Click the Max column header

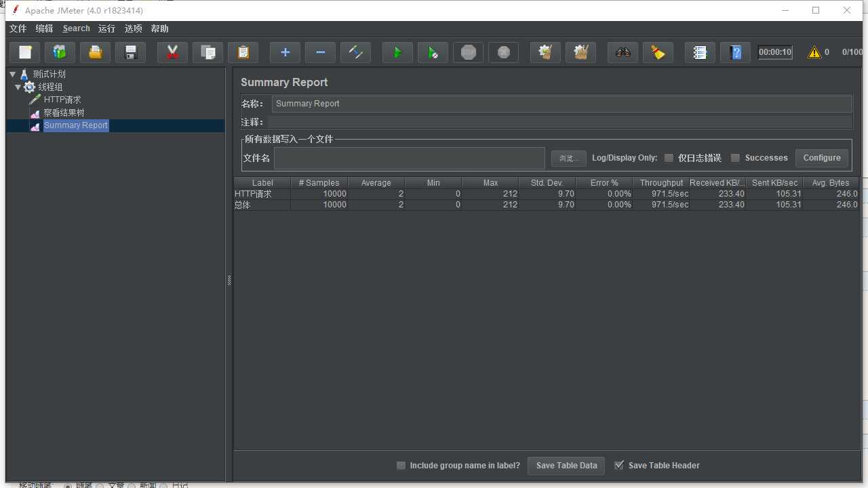pos(490,183)
